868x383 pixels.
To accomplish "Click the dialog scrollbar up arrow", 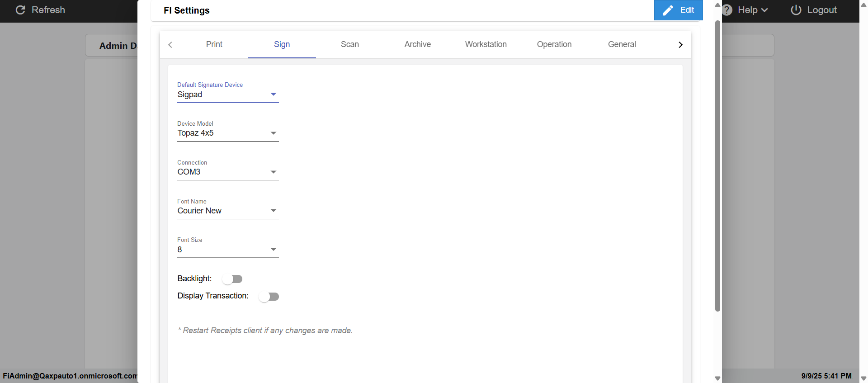I will [717, 5].
